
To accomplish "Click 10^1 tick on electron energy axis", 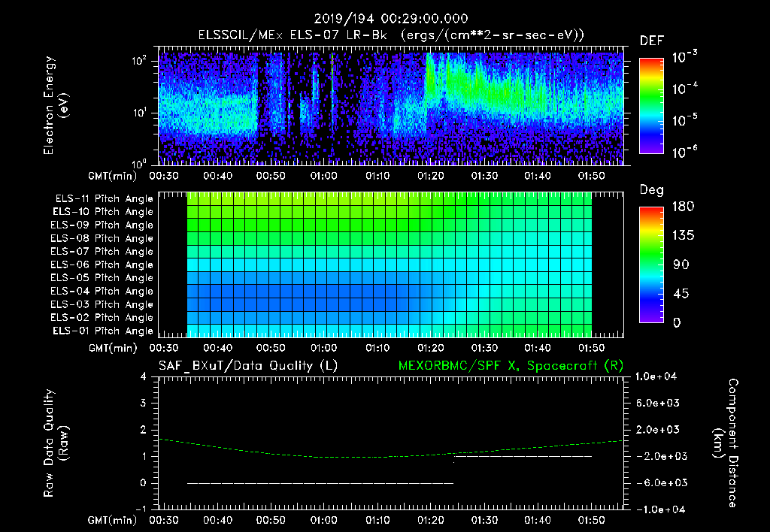I will (x=139, y=113).
